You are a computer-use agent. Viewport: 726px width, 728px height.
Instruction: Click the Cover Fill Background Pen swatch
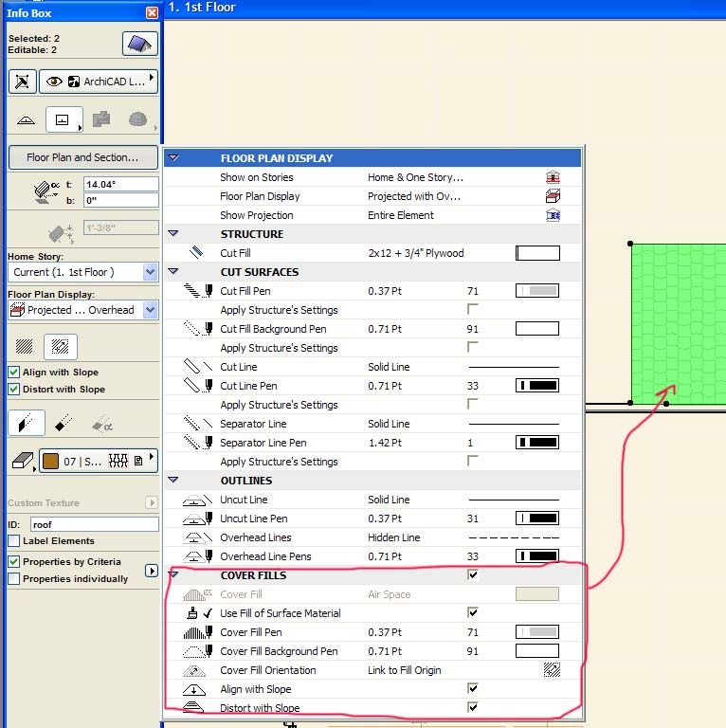[537, 651]
